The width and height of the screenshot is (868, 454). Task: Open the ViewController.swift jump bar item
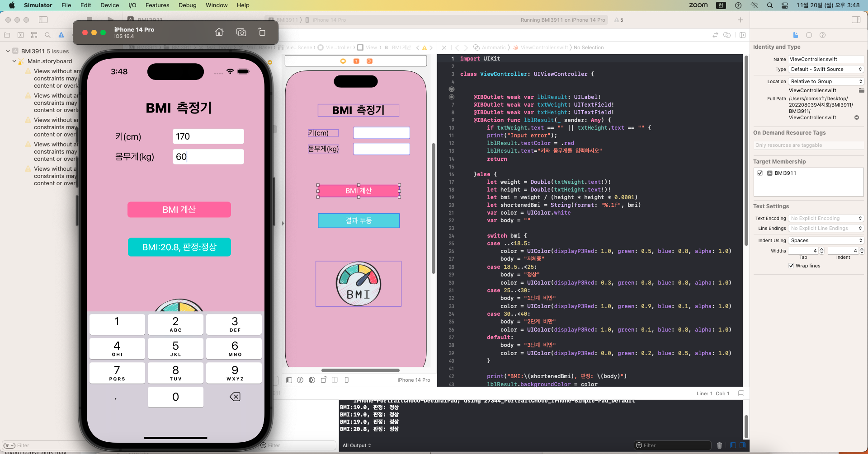coord(541,47)
